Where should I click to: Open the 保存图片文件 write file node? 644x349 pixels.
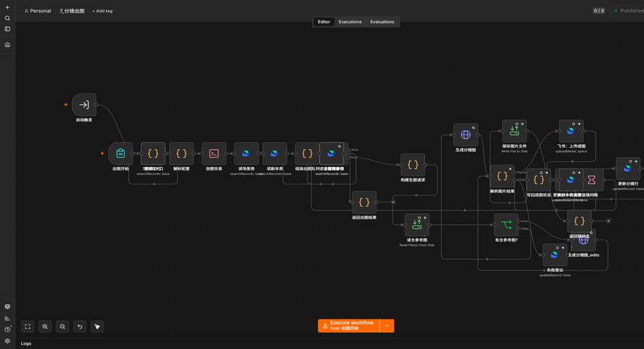click(515, 131)
